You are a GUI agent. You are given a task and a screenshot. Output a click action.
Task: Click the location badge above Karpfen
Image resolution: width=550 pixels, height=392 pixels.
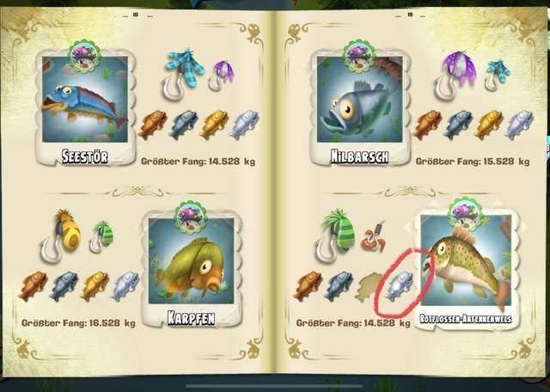(191, 217)
